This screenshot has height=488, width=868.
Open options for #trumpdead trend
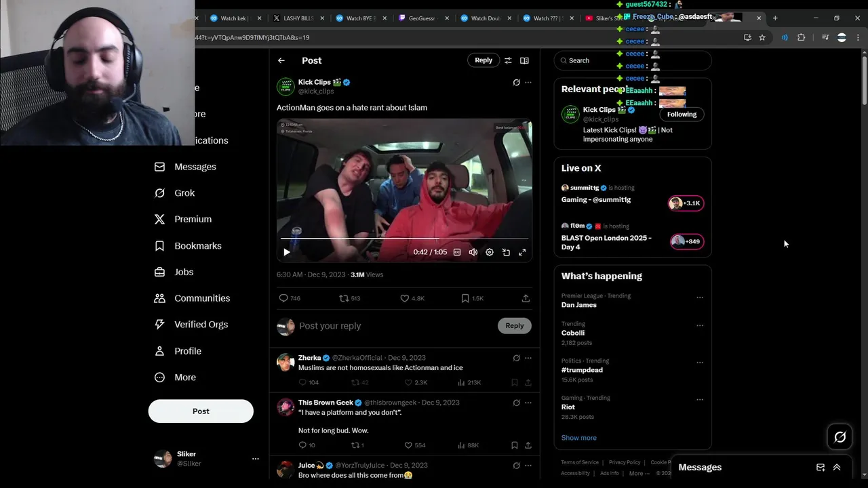(x=700, y=363)
